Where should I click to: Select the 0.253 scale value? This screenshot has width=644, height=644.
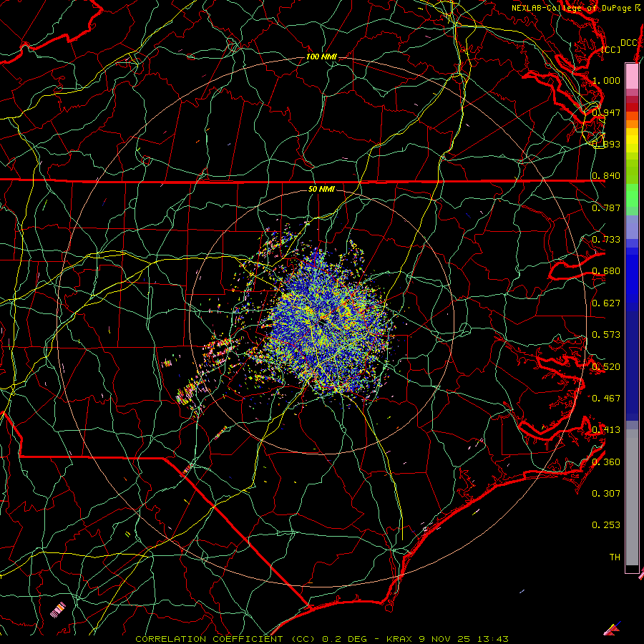(606, 525)
